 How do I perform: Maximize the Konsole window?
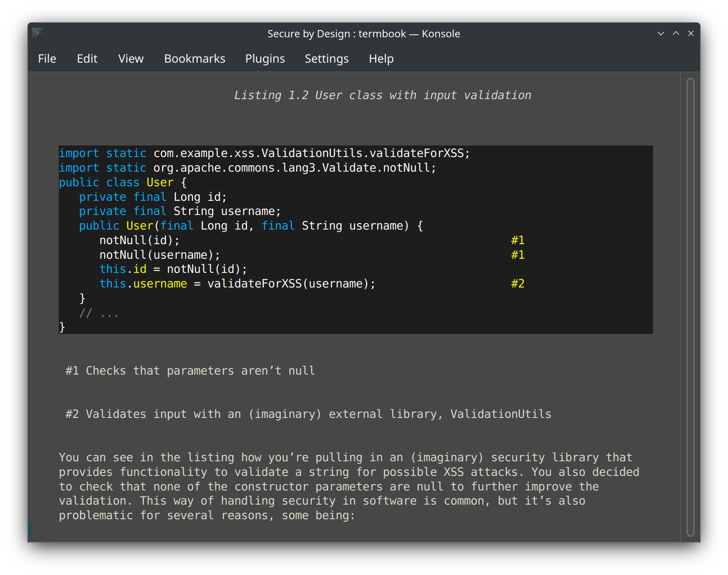tap(676, 33)
